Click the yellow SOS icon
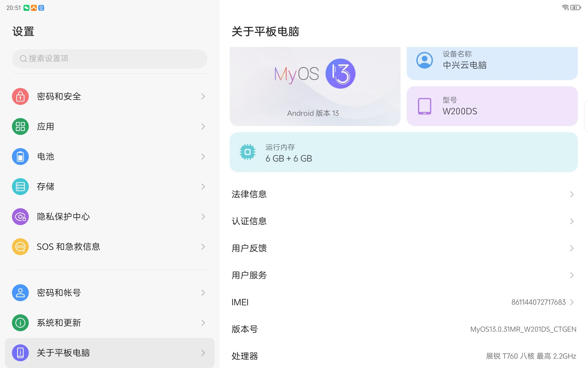 point(20,247)
